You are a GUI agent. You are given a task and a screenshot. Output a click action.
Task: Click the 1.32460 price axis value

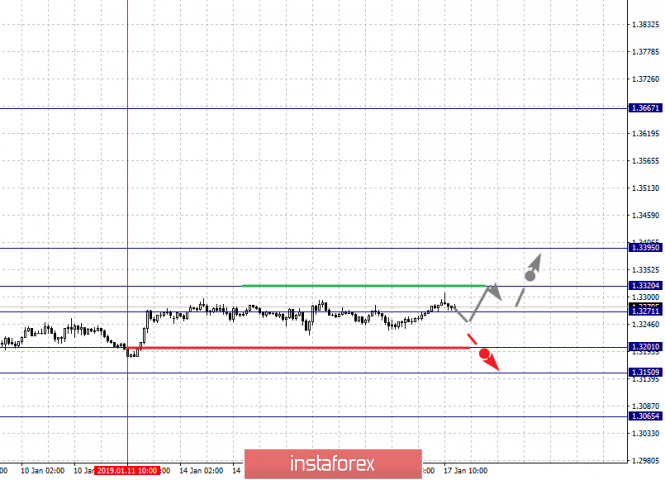click(x=645, y=324)
